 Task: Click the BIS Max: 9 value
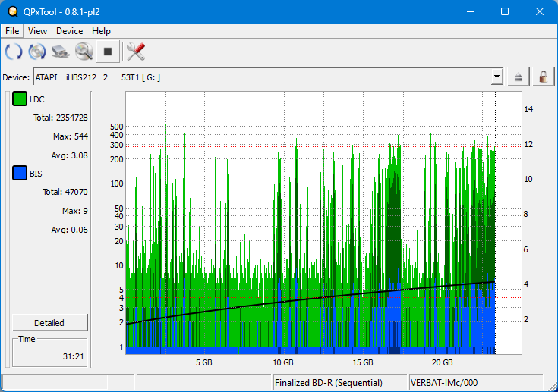click(x=75, y=211)
